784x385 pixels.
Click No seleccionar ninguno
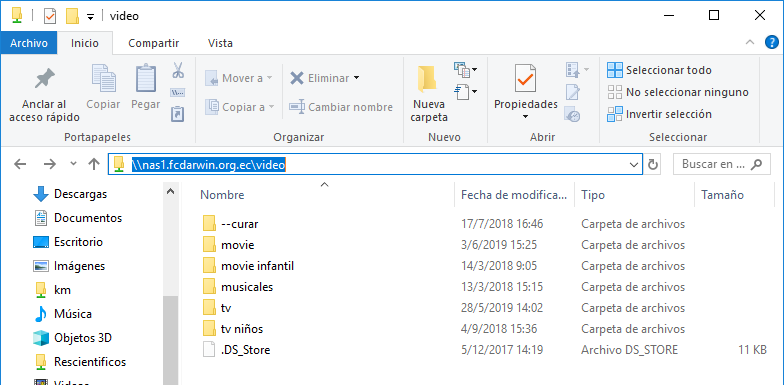(678, 92)
